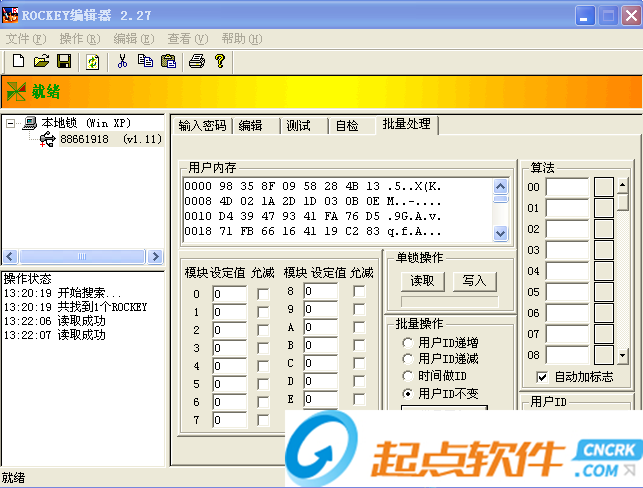This screenshot has height=488, width=643.
Task: Paste using the clipboard icon
Action: click(x=168, y=62)
